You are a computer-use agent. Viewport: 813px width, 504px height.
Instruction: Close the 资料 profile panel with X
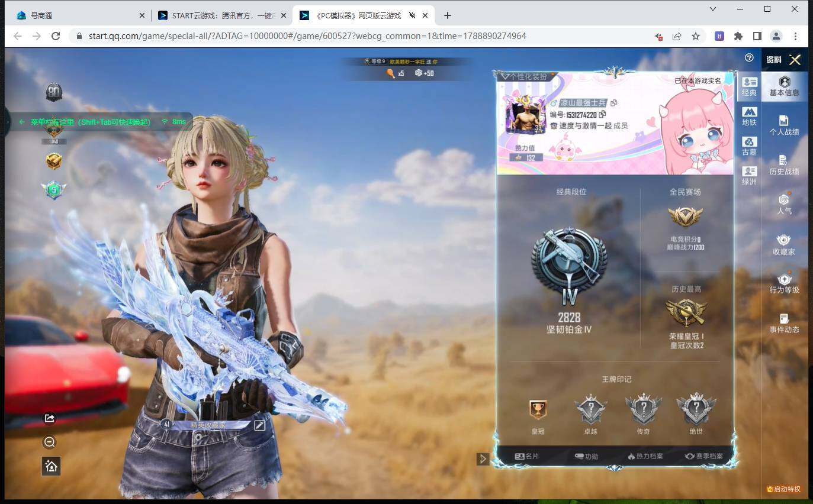click(795, 59)
